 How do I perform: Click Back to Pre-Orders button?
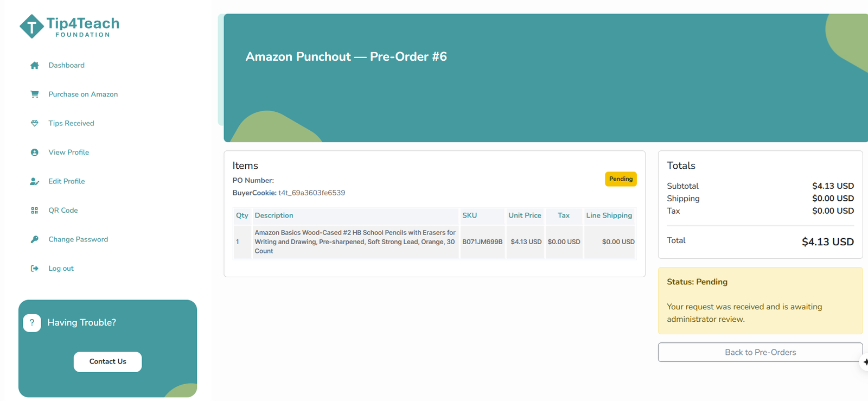[760, 352]
